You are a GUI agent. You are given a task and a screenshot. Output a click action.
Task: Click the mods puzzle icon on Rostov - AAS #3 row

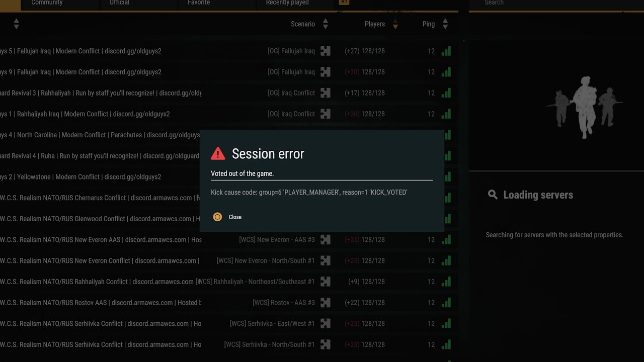click(x=326, y=303)
